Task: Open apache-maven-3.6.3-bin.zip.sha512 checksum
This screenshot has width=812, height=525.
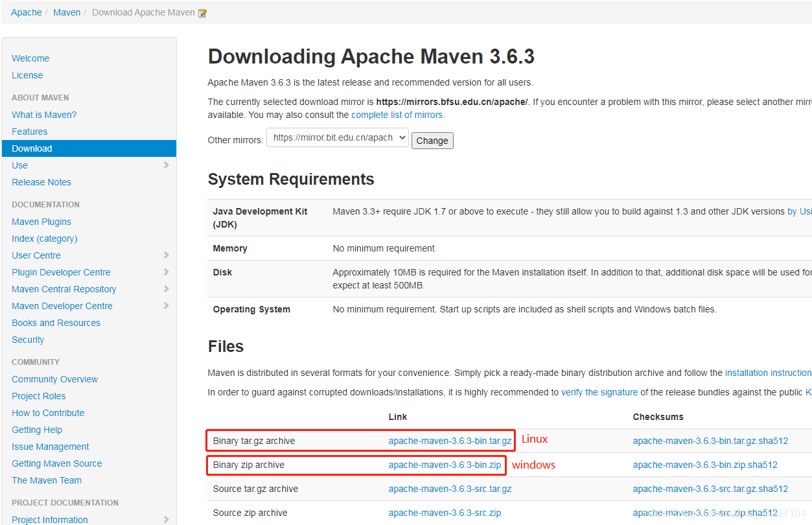Action: tap(705, 465)
